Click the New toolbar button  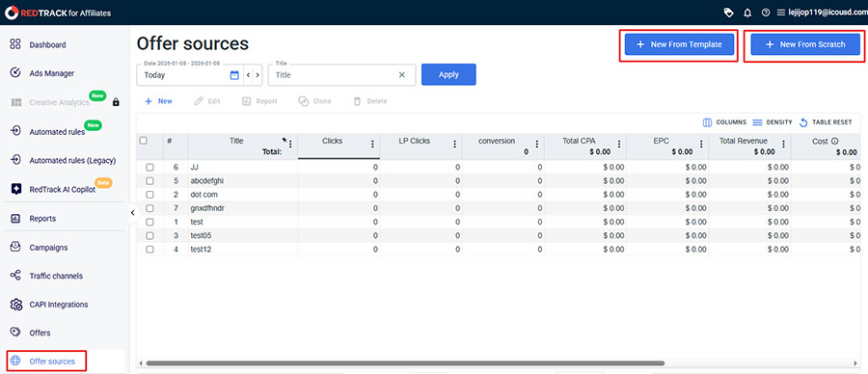(158, 101)
